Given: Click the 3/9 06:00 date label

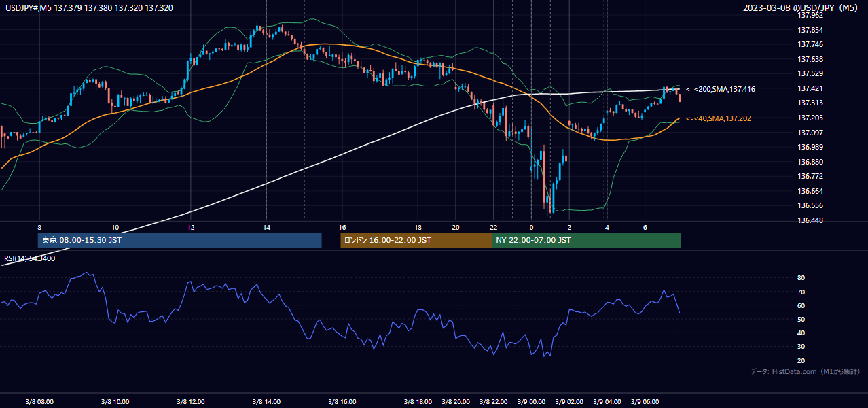Looking at the screenshot, I should pyautogui.click(x=645, y=401).
